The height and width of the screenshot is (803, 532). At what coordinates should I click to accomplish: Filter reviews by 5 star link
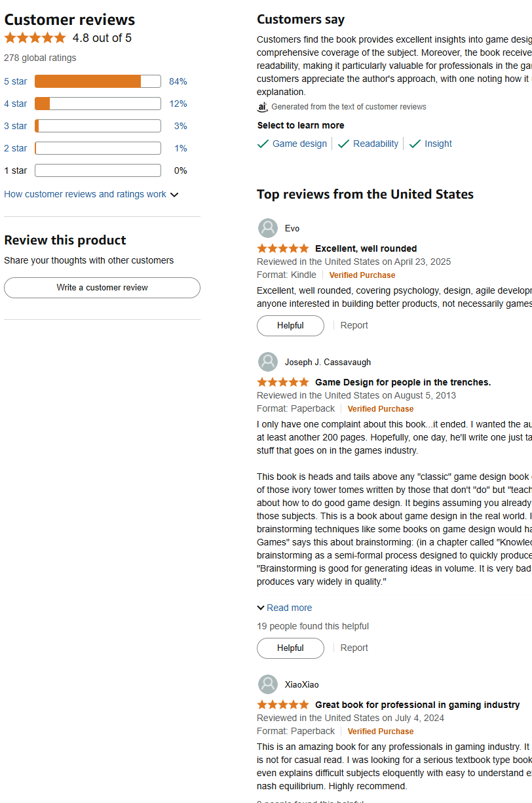point(16,81)
